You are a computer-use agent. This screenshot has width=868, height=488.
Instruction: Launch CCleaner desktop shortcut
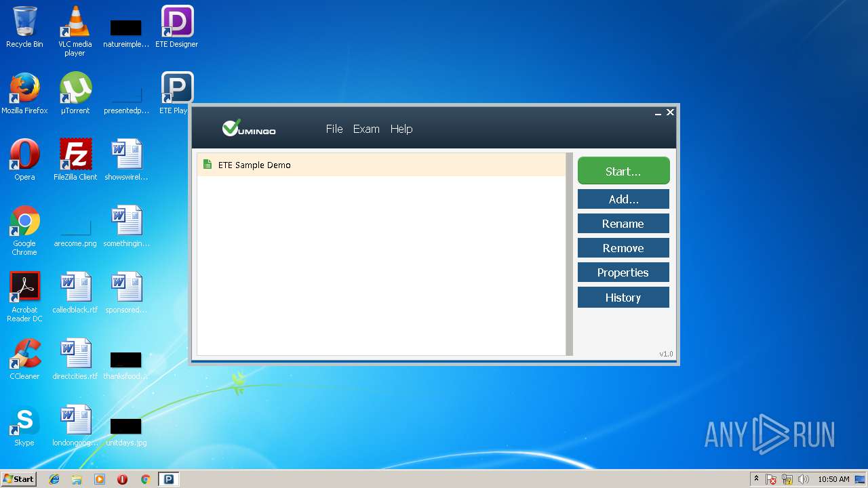(24, 359)
